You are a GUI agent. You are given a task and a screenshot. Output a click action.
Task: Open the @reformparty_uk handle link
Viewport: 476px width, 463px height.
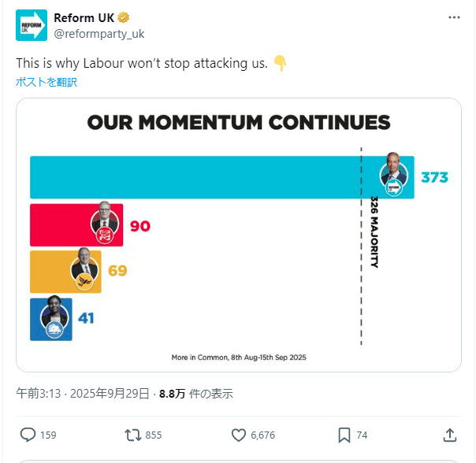click(99, 34)
